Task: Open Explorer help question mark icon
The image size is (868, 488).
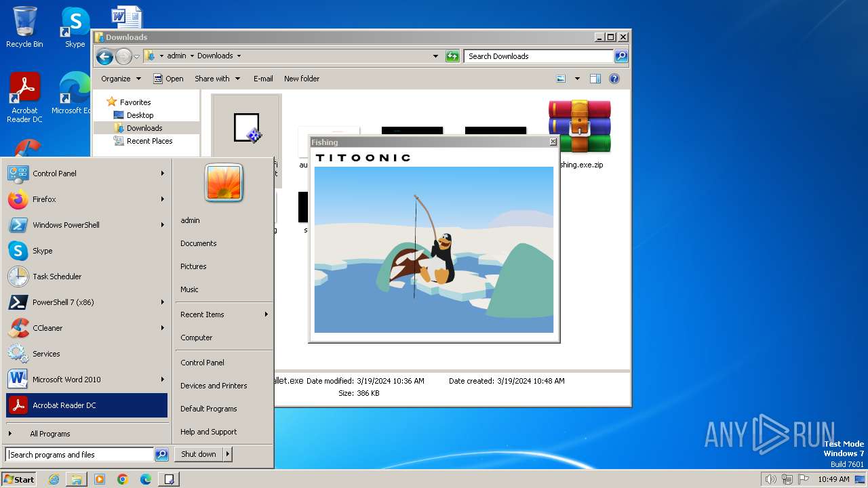Action: (614, 79)
